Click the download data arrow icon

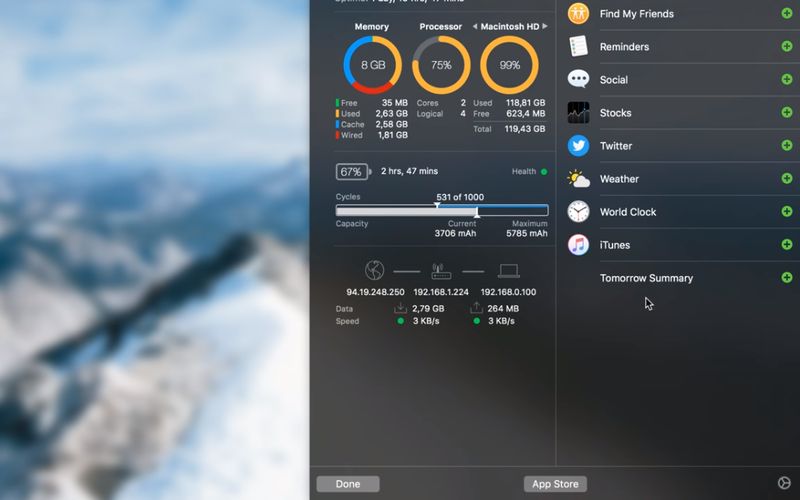[401, 308]
